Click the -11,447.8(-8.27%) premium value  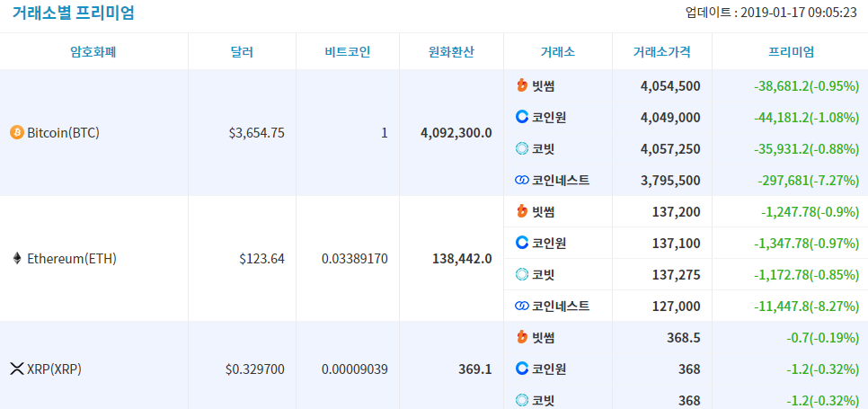(807, 307)
